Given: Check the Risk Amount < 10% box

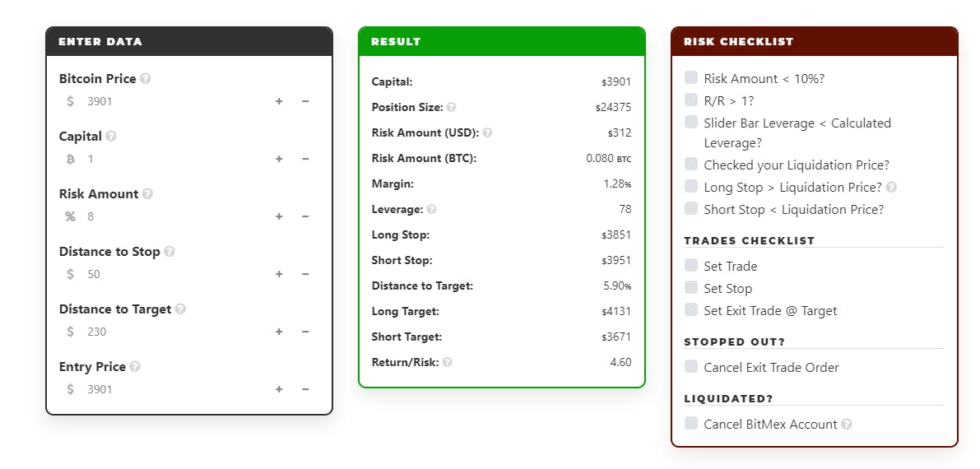Looking at the screenshot, I should (691, 78).
